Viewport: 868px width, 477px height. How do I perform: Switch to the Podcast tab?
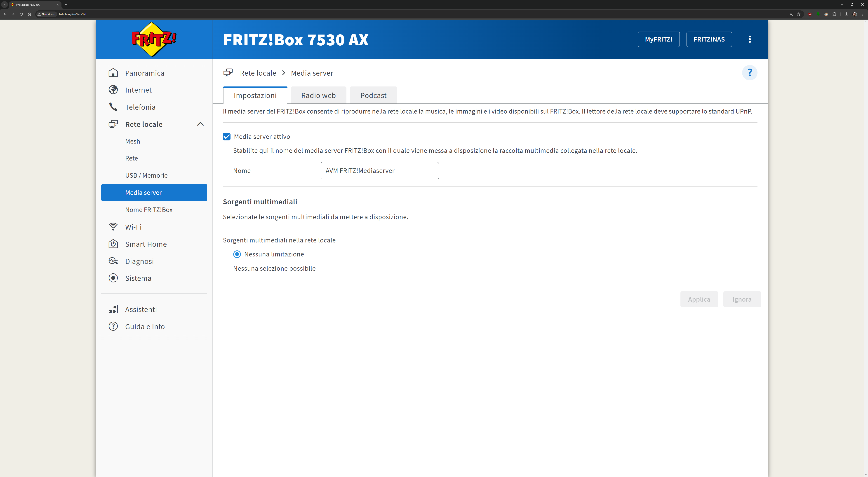point(373,95)
